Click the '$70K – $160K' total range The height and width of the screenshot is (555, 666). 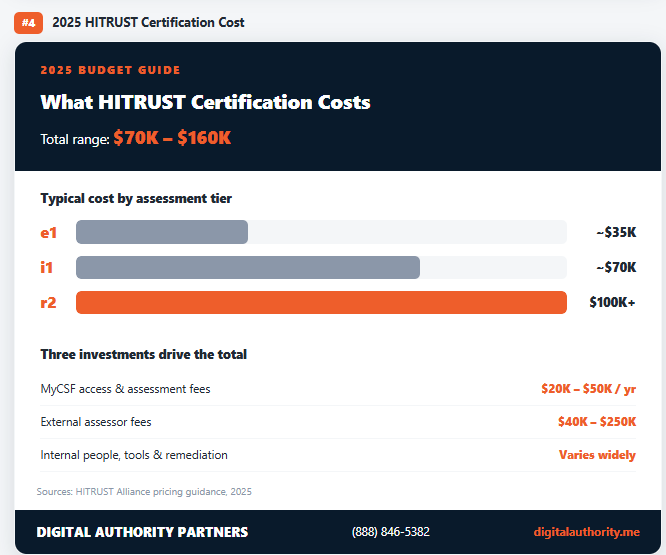(x=172, y=138)
